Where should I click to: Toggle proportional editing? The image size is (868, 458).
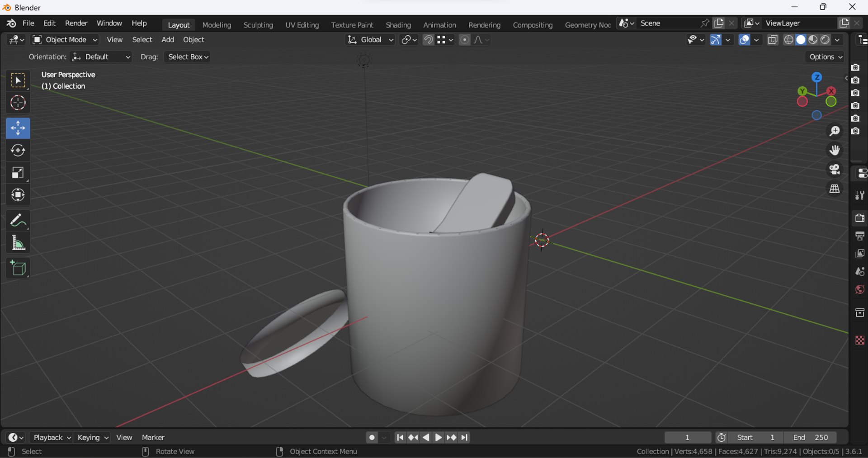[464, 40]
